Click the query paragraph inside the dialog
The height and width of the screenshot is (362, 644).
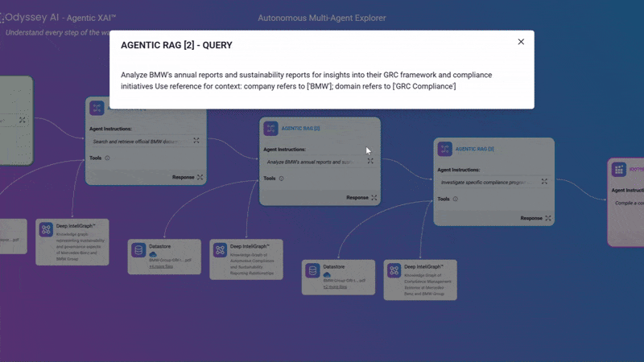(307, 80)
